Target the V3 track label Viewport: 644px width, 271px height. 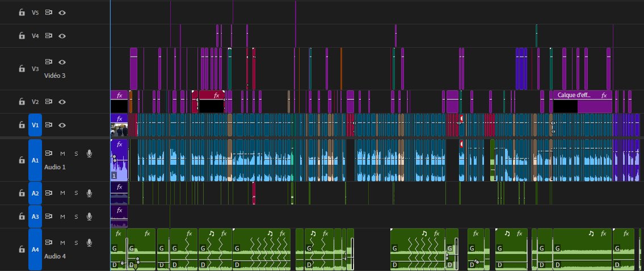coord(35,69)
